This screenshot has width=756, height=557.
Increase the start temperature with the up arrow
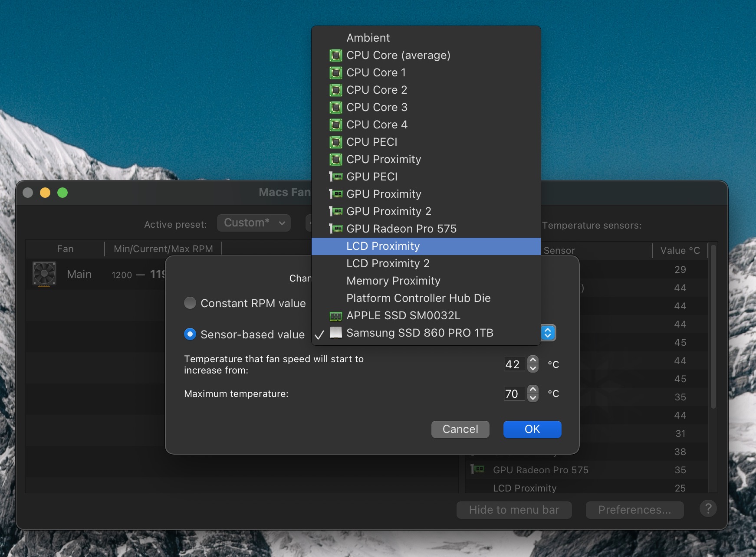tap(533, 360)
